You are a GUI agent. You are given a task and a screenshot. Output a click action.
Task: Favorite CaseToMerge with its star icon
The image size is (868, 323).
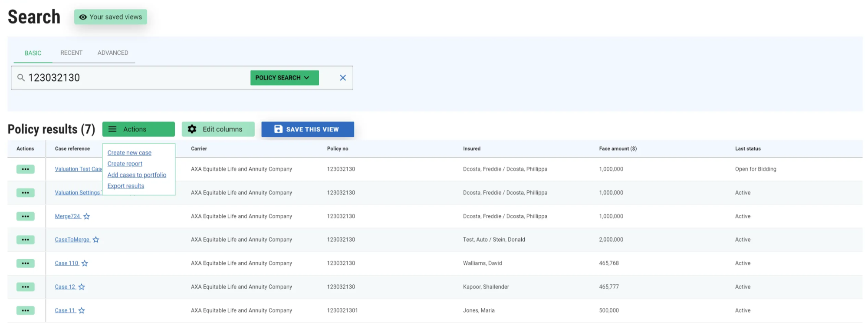coord(96,240)
